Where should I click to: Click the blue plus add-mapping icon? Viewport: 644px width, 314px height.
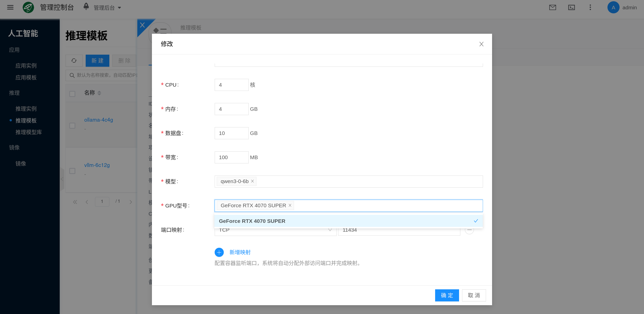(219, 252)
